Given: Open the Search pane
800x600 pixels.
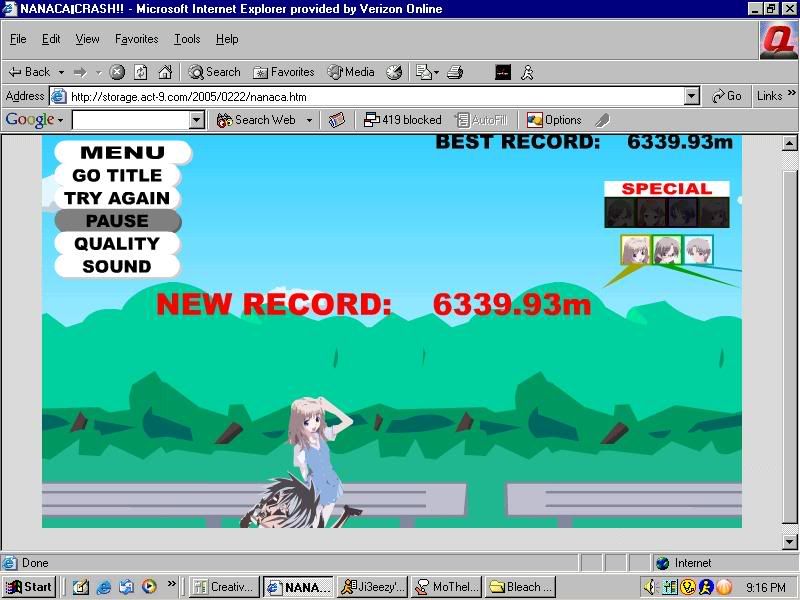Looking at the screenshot, I should click(x=214, y=72).
